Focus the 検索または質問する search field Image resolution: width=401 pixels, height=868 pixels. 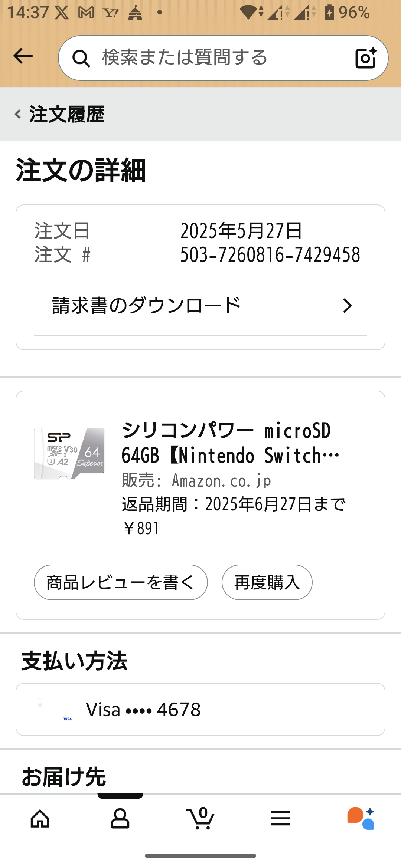click(x=215, y=58)
